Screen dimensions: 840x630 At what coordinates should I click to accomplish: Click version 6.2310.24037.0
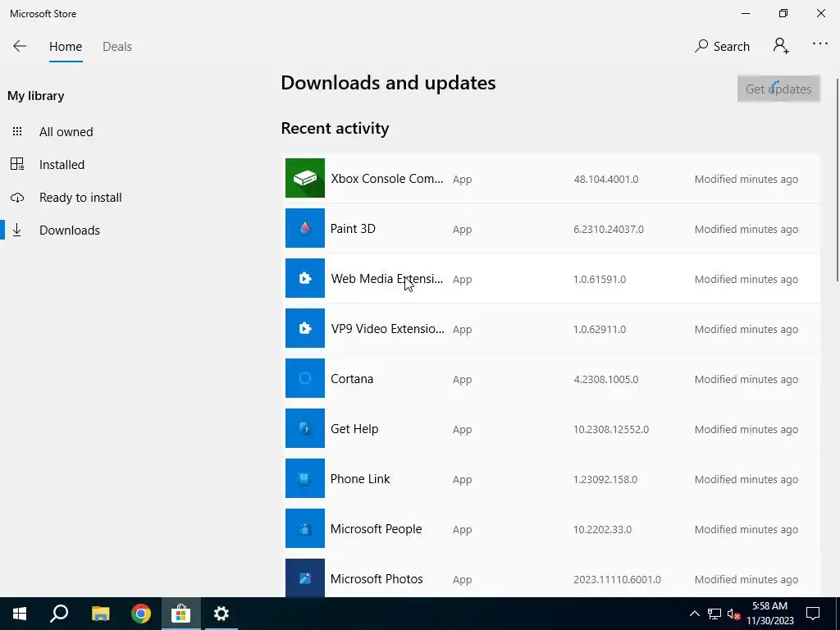[x=609, y=230]
